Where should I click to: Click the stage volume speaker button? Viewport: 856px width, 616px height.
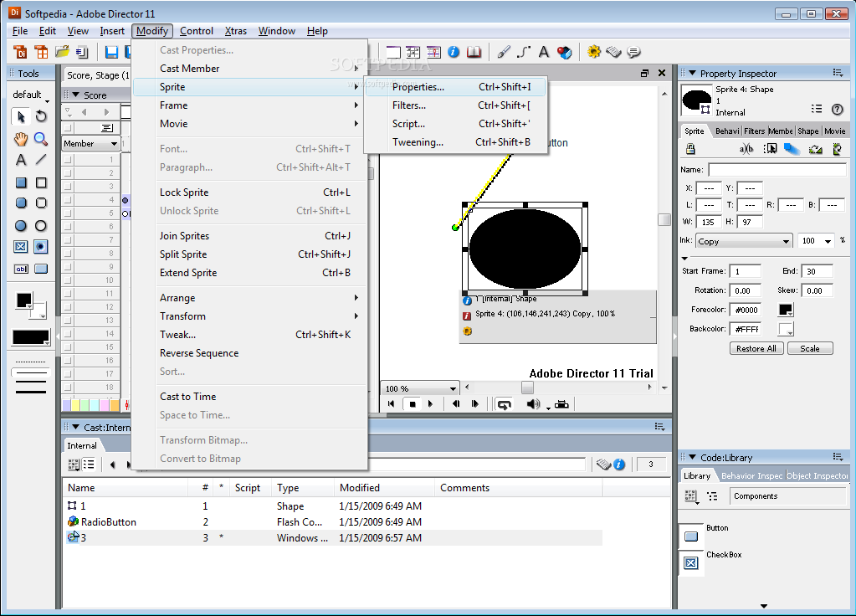click(533, 404)
